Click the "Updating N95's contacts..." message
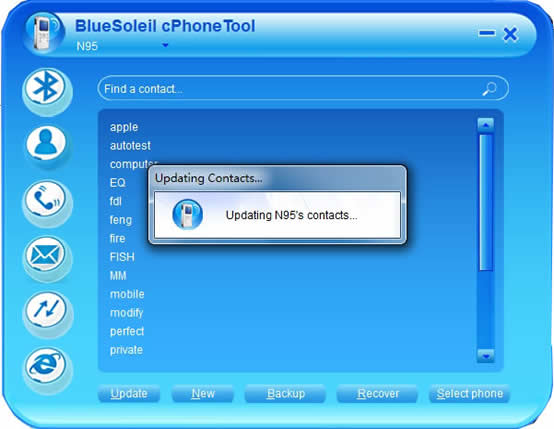 pos(291,215)
